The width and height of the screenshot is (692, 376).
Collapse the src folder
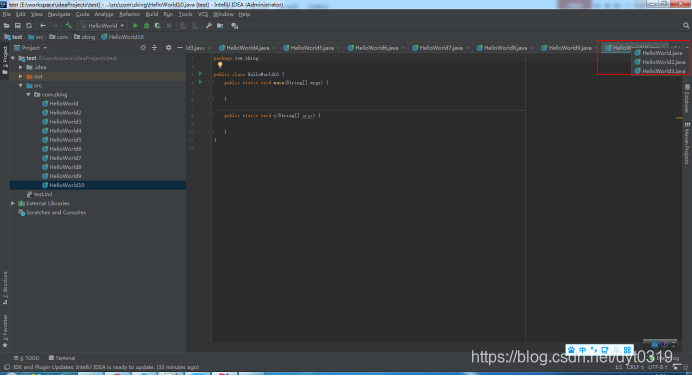click(21, 86)
